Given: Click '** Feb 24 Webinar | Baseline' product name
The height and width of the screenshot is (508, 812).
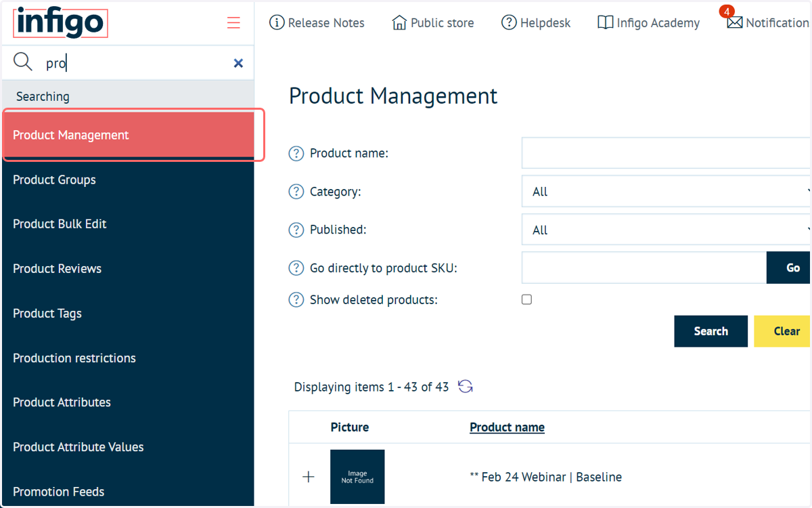Looking at the screenshot, I should pos(545,477).
